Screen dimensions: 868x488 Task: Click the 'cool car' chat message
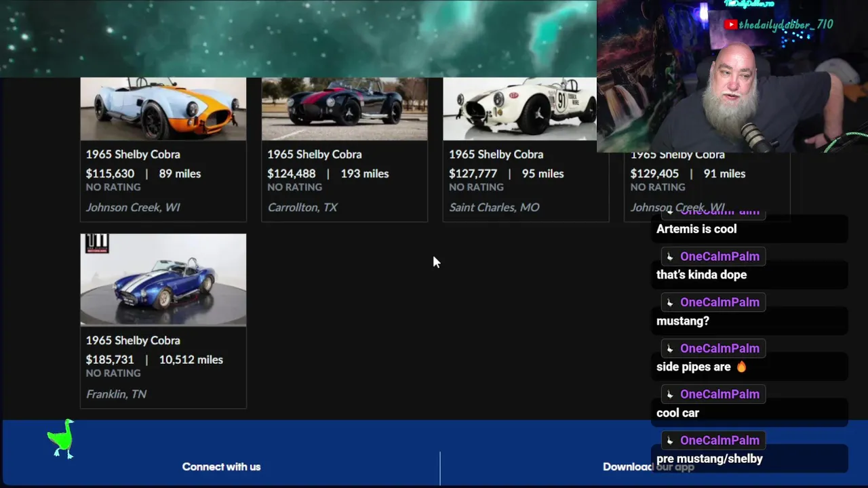pos(677,413)
